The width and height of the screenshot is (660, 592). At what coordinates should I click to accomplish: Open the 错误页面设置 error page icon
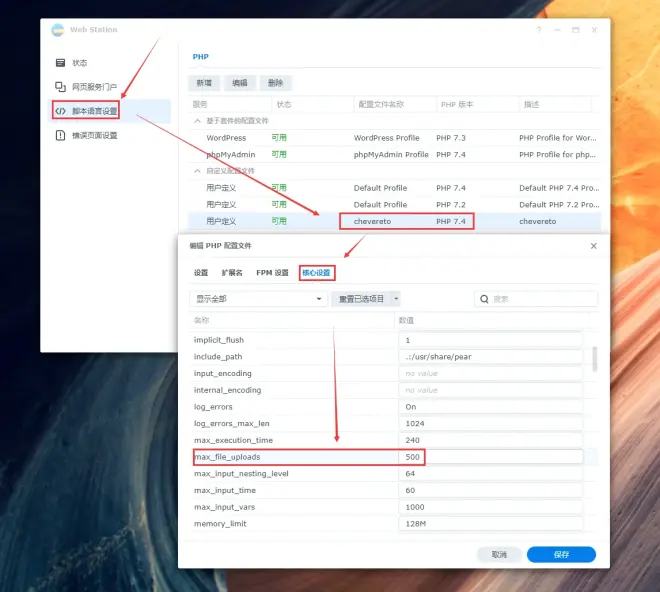[61, 135]
